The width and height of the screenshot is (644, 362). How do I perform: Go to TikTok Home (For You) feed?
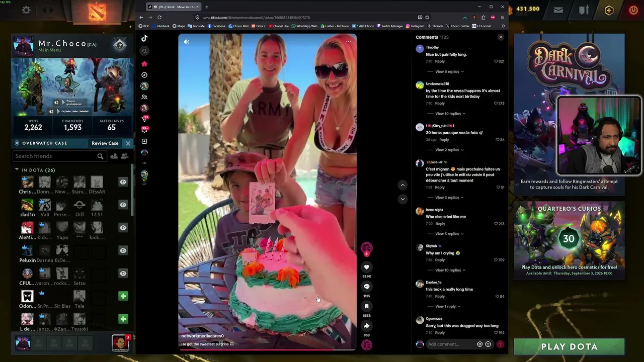tap(144, 64)
